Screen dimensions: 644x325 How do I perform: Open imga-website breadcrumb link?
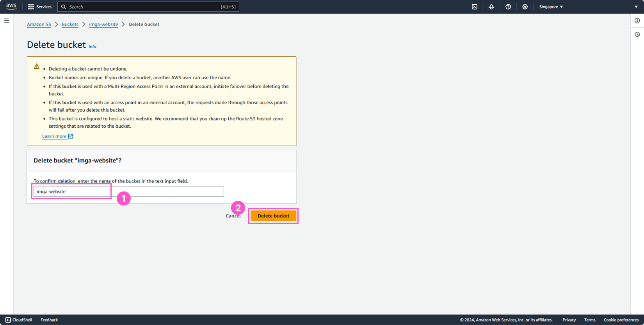[103, 24]
